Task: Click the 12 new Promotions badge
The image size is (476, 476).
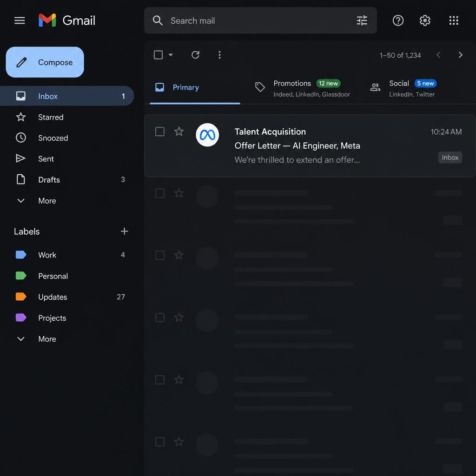Action: (x=328, y=83)
